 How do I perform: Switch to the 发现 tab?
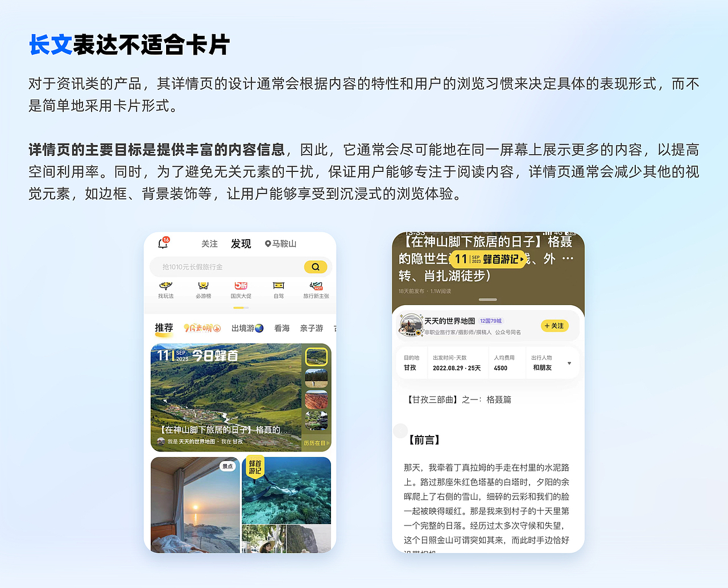pyautogui.click(x=241, y=244)
